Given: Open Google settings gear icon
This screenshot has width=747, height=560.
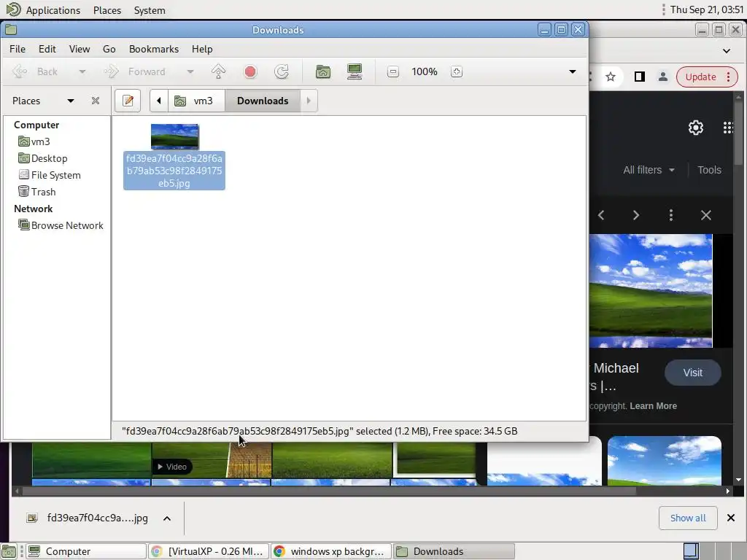Looking at the screenshot, I should (x=695, y=128).
